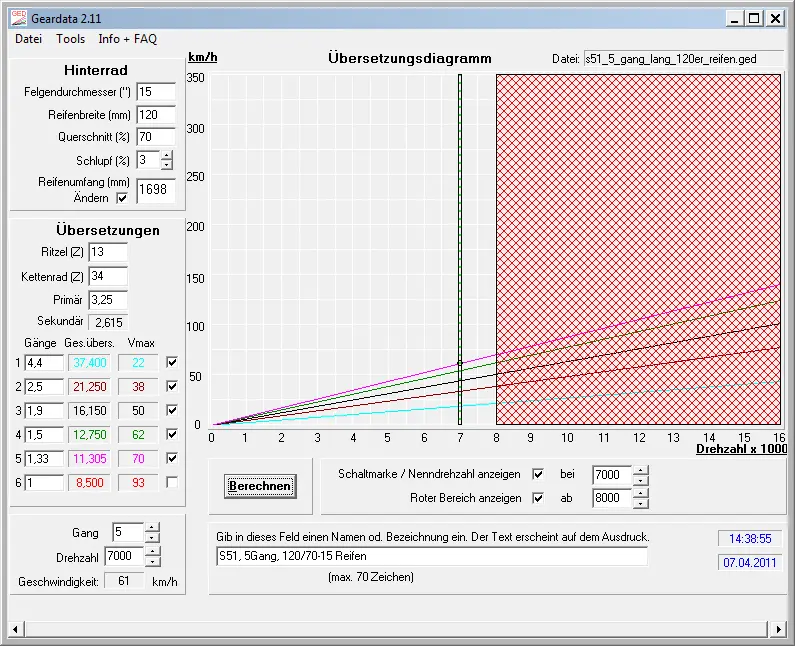
Task: Open the Info + FAQ menu
Action: [x=127, y=39]
